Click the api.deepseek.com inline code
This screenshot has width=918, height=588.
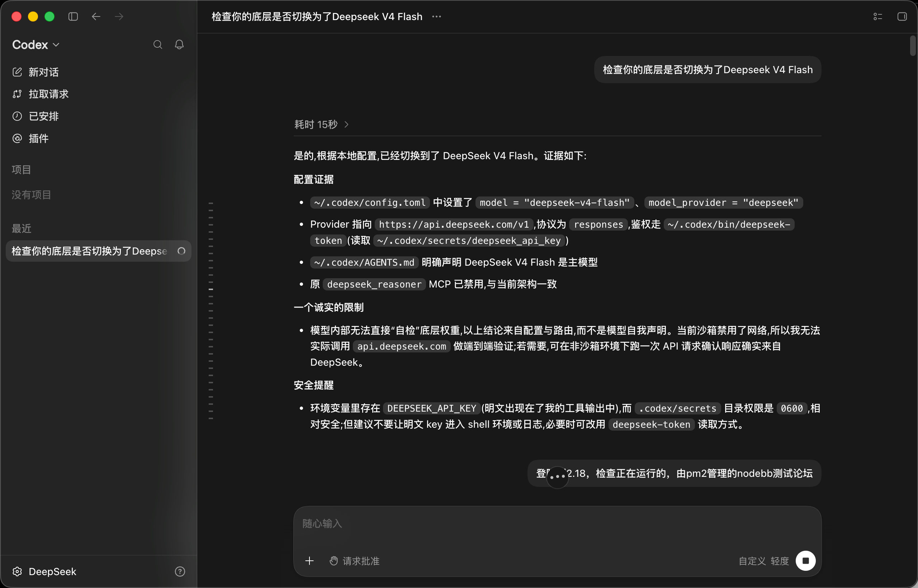tap(401, 346)
